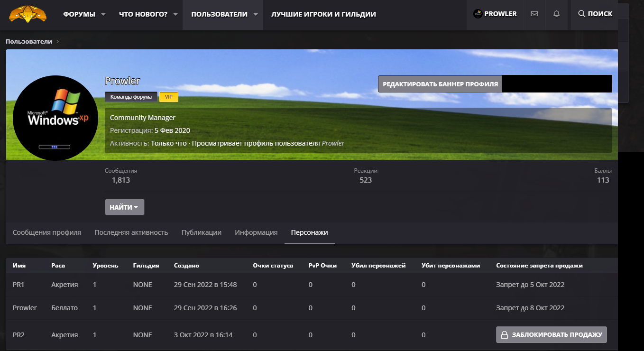
Task: Click the Community Manager title text
Action: pyautogui.click(x=143, y=118)
